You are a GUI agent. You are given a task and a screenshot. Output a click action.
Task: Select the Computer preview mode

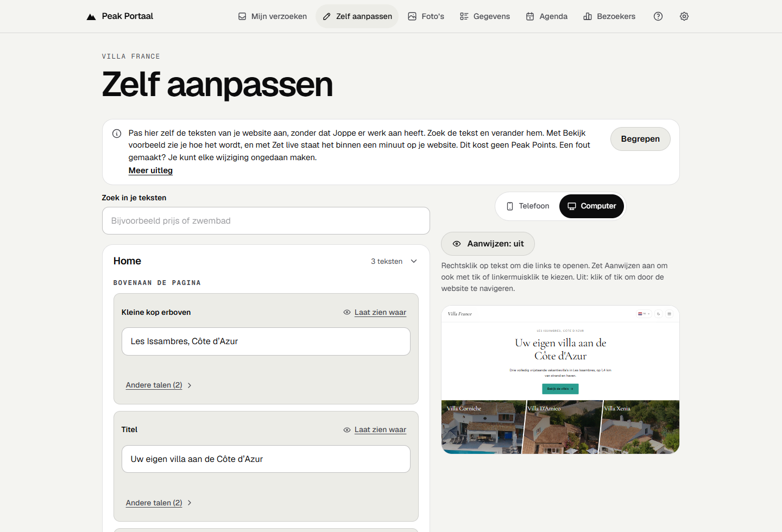592,206
